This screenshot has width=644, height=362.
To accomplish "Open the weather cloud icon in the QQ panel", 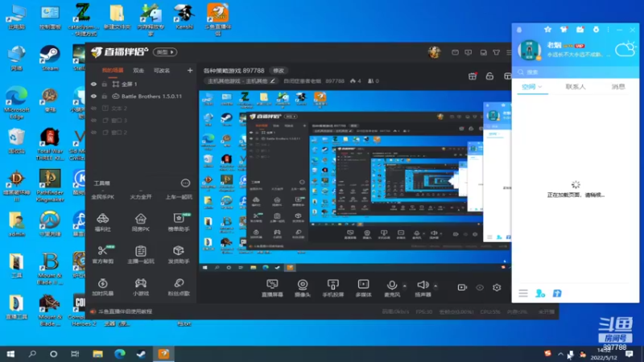I will click(x=625, y=50).
